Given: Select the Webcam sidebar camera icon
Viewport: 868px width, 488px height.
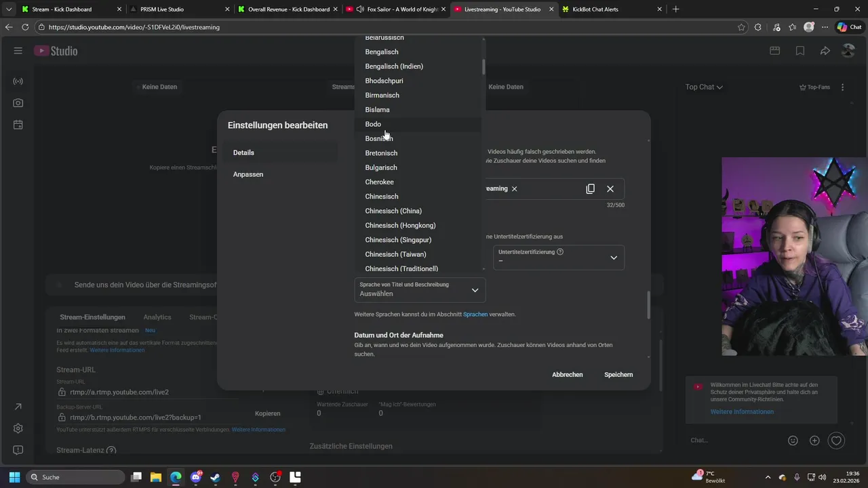Looking at the screenshot, I should [18, 103].
